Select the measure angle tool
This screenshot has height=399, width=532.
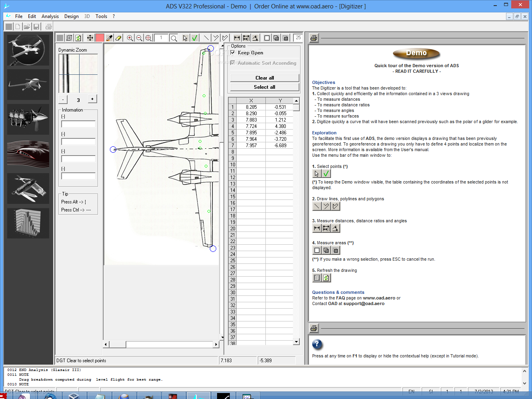(x=255, y=38)
